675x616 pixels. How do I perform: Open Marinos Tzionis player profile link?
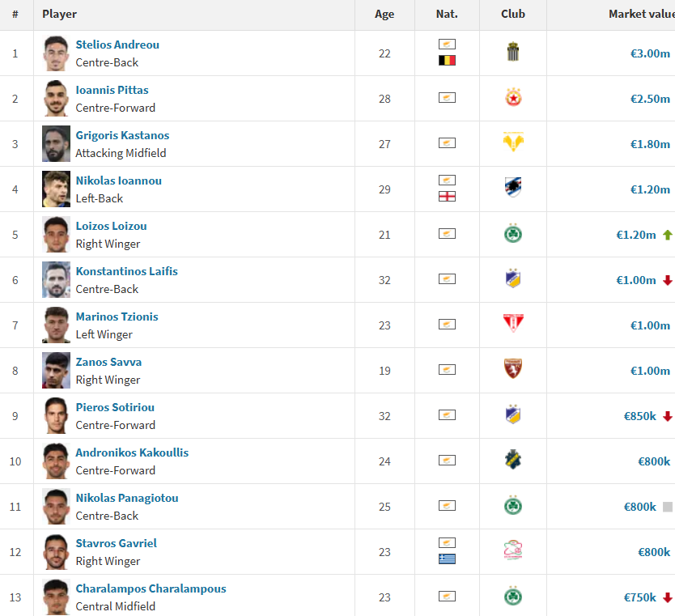point(117,316)
